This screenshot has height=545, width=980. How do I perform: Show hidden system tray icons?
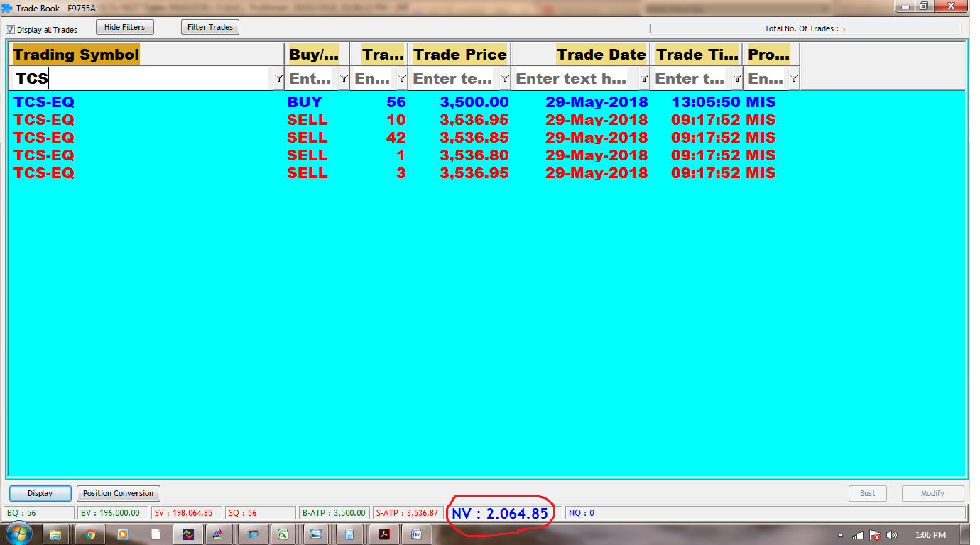point(841,535)
